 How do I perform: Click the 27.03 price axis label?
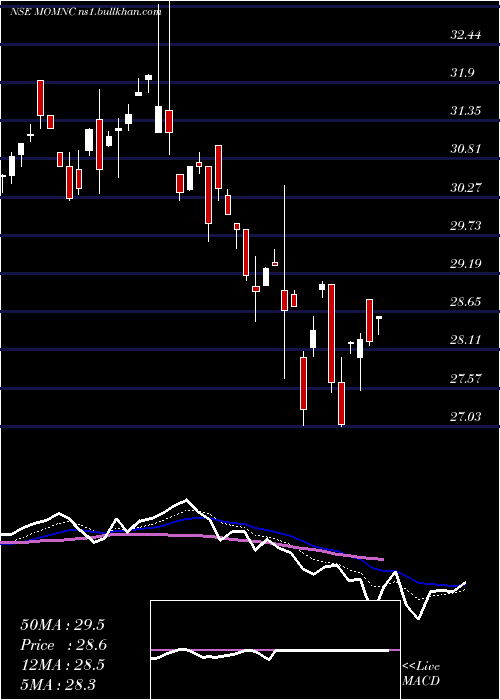coord(466,417)
